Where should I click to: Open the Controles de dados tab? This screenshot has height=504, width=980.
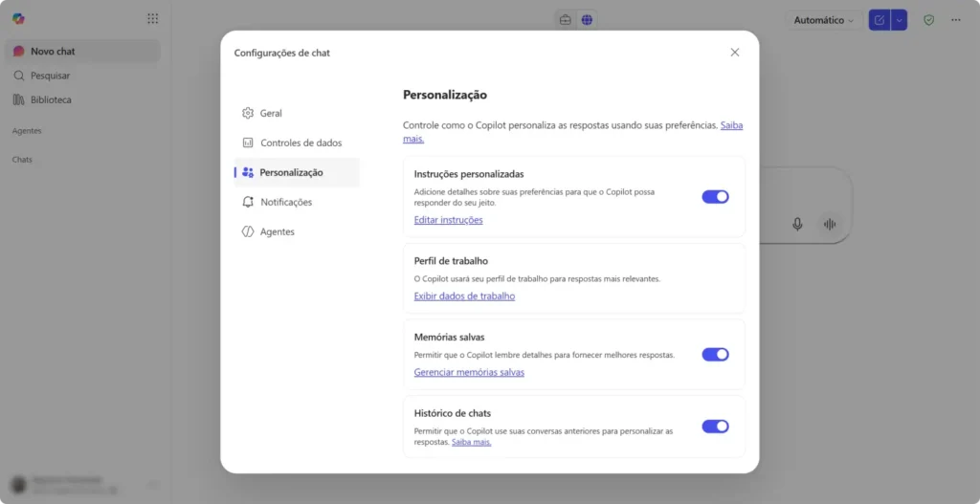pos(297,143)
